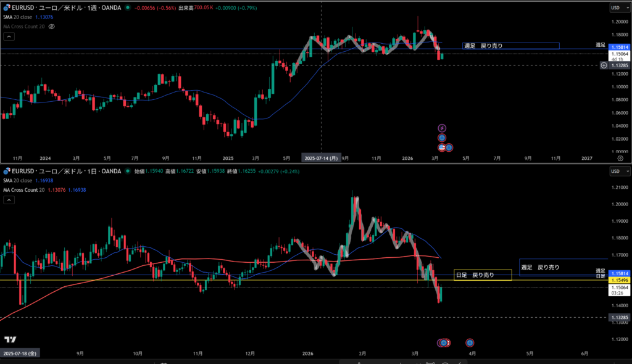This screenshot has width=632, height=364.
Task: Select the yellow 日足 戻り売り label box
Action: tap(483, 275)
